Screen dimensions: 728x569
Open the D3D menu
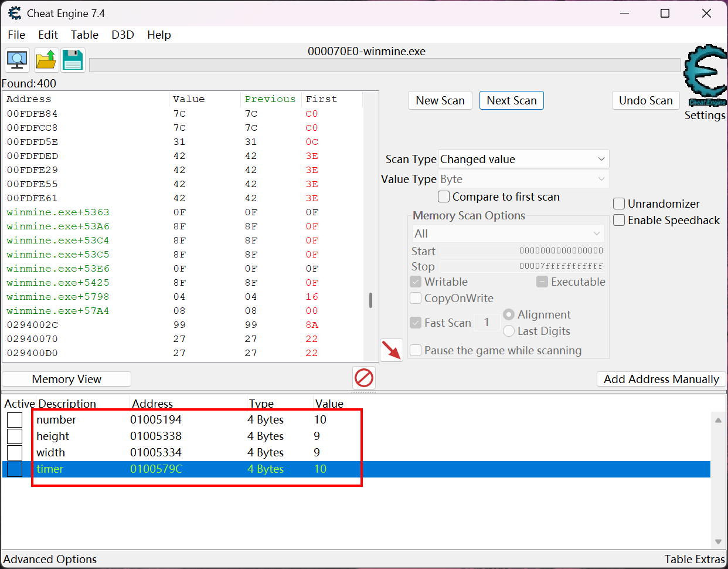[123, 35]
